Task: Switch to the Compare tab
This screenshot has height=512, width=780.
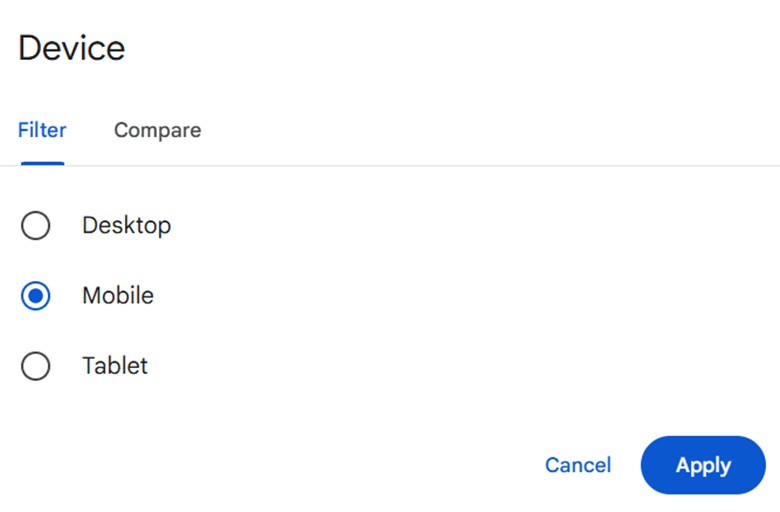Action: pos(157,130)
